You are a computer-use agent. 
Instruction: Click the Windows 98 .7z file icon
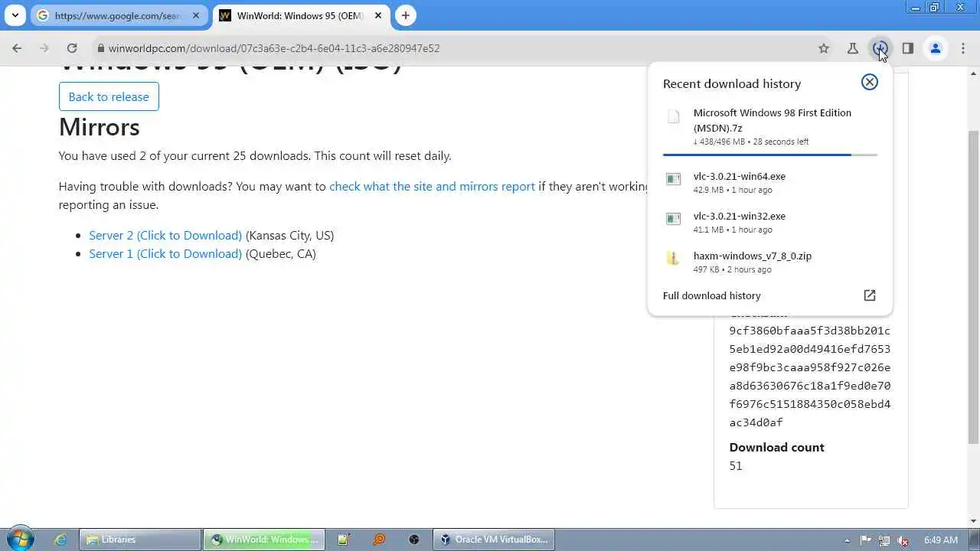coord(673,116)
